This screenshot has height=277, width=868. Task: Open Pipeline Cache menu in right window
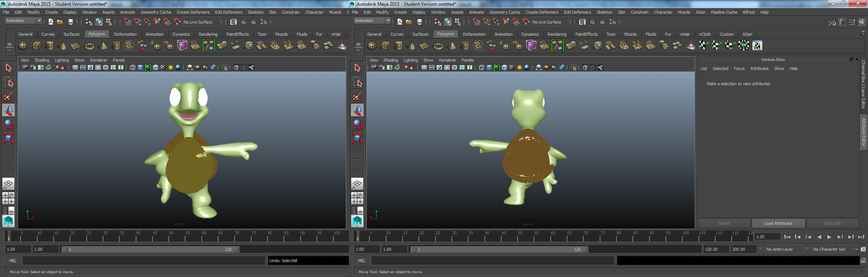tap(724, 12)
